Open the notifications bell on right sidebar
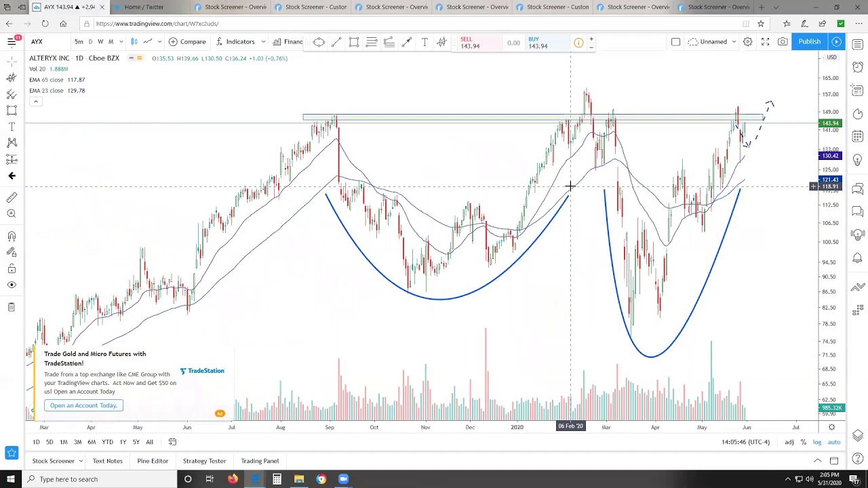The image size is (868, 488). point(858,258)
